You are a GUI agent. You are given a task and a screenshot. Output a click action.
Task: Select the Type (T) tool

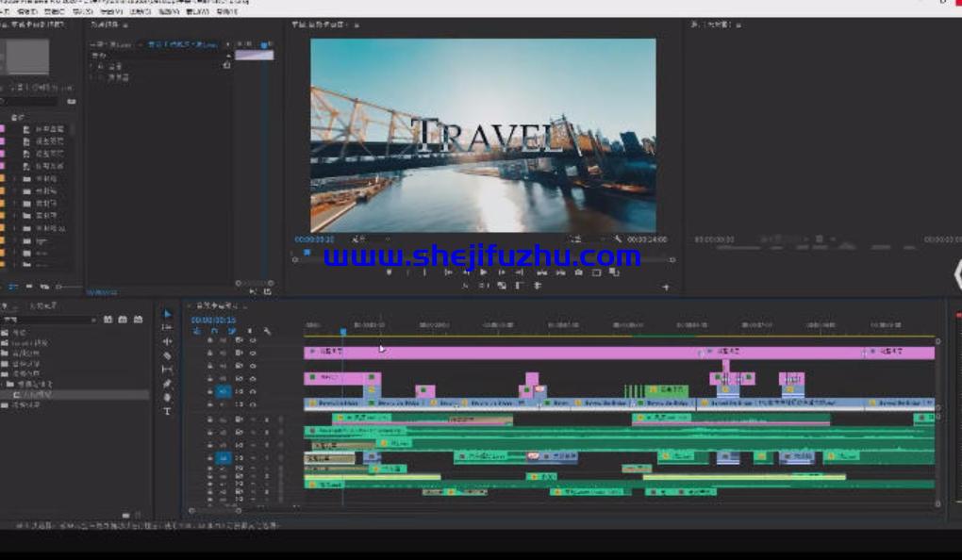(x=168, y=411)
